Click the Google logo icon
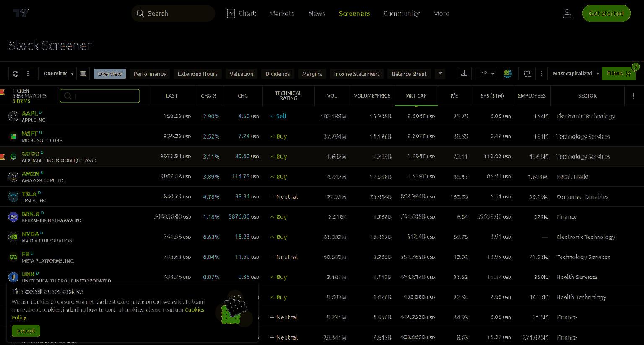644x345 pixels. [x=13, y=157]
